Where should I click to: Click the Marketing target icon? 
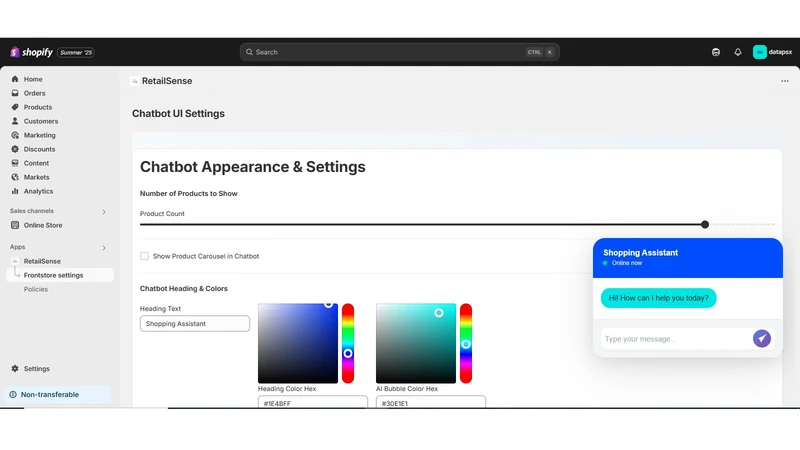click(x=15, y=135)
